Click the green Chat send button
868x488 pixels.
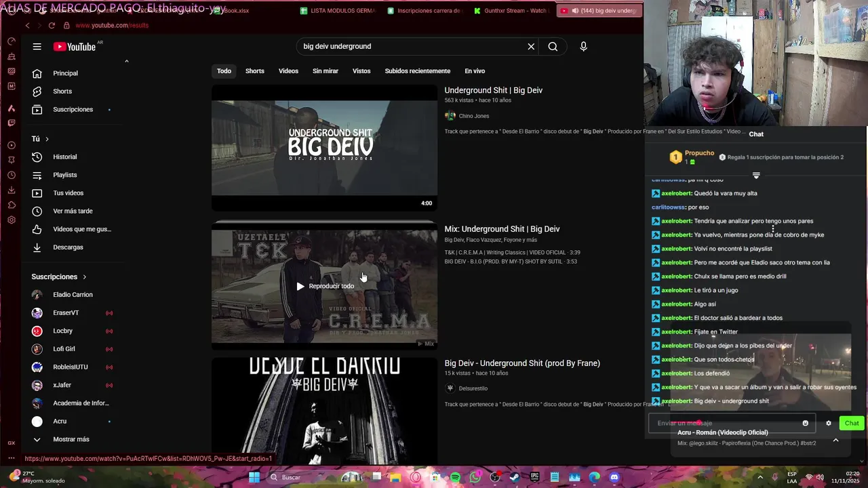852,423
